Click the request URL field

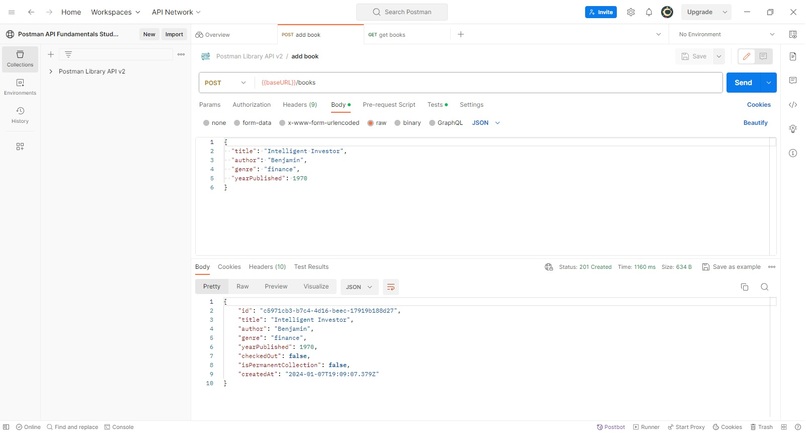(489, 83)
